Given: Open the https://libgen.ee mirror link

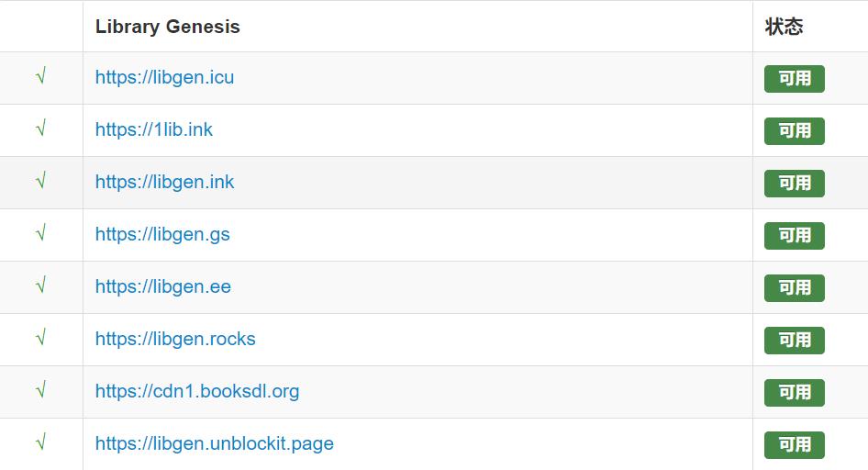Looking at the screenshot, I should [162, 286].
